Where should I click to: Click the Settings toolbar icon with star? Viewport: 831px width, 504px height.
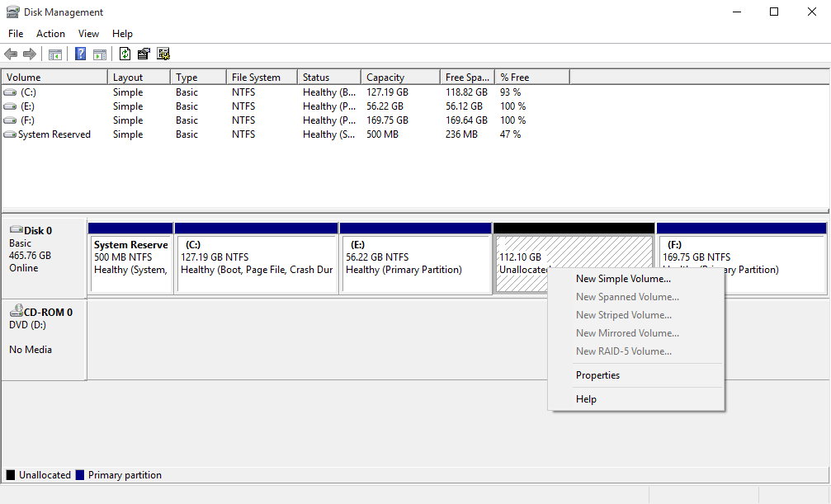coord(163,54)
